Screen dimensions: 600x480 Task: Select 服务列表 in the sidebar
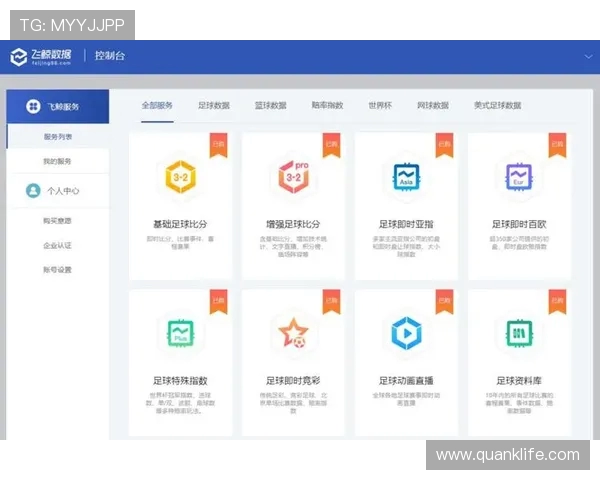click(58, 137)
